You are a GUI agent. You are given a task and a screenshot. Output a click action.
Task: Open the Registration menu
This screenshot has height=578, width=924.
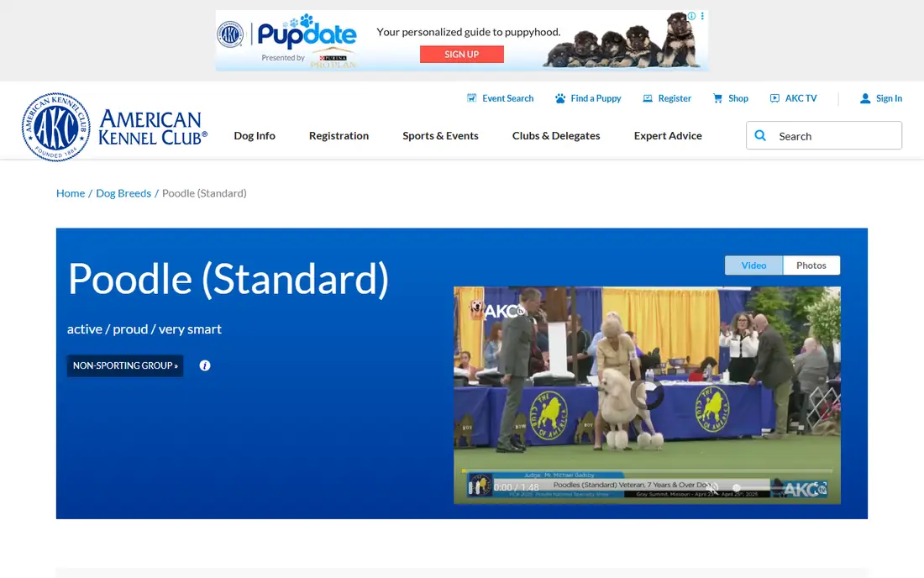click(x=339, y=135)
